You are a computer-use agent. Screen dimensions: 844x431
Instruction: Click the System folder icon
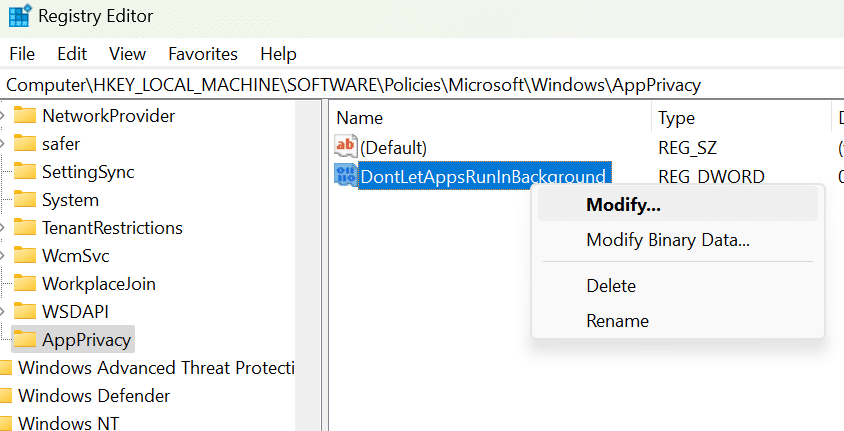(x=25, y=199)
